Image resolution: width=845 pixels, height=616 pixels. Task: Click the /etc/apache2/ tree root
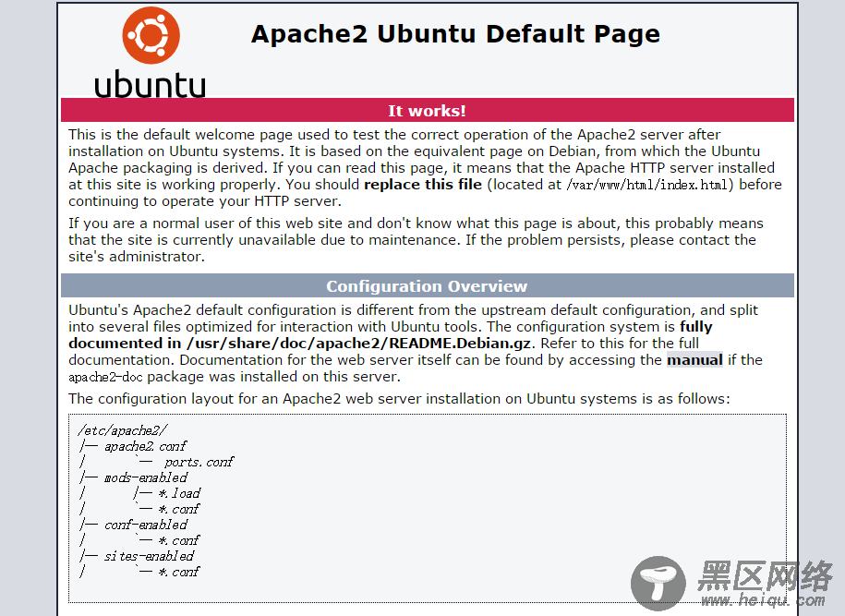[x=123, y=430]
